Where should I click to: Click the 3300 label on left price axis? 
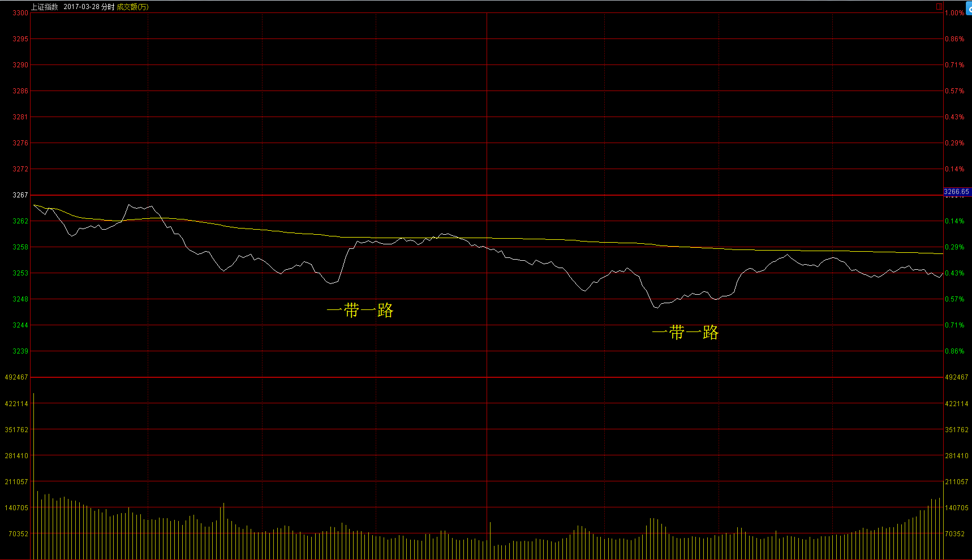20,13
